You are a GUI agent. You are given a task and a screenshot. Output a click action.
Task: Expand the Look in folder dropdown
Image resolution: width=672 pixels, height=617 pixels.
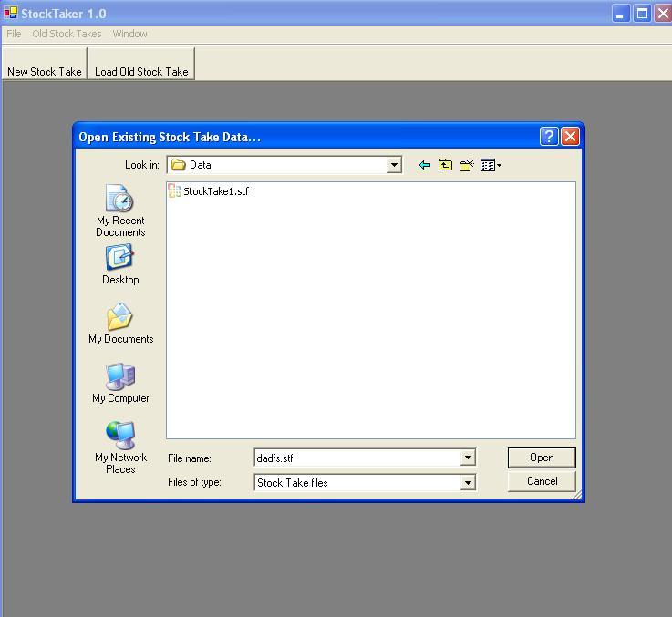[x=394, y=165]
